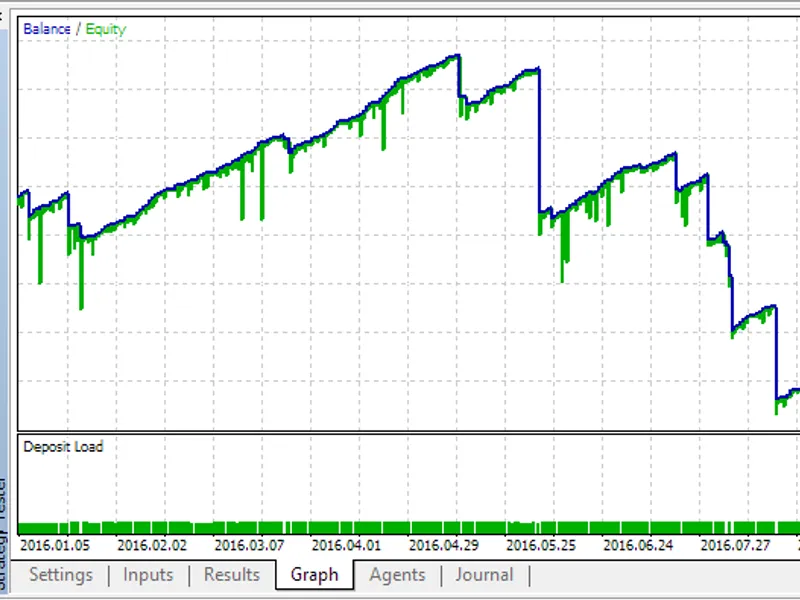Click the Balance legend label
This screenshot has height=600, width=800.
(47, 29)
